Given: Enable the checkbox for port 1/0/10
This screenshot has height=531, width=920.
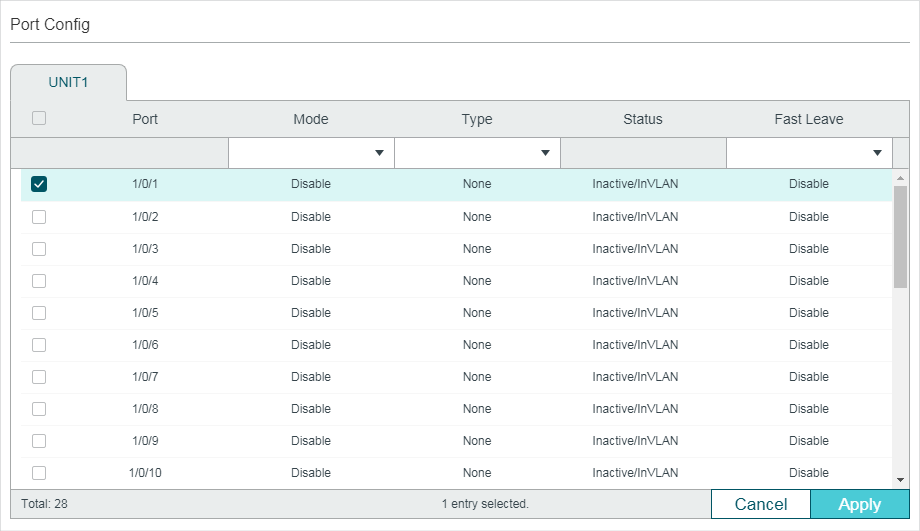Looking at the screenshot, I should pyautogui.click(x=39, y=473).
